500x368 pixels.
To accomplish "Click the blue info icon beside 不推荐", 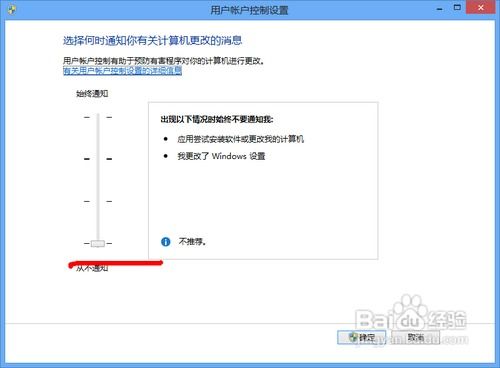I will click(x=166, y=242).
